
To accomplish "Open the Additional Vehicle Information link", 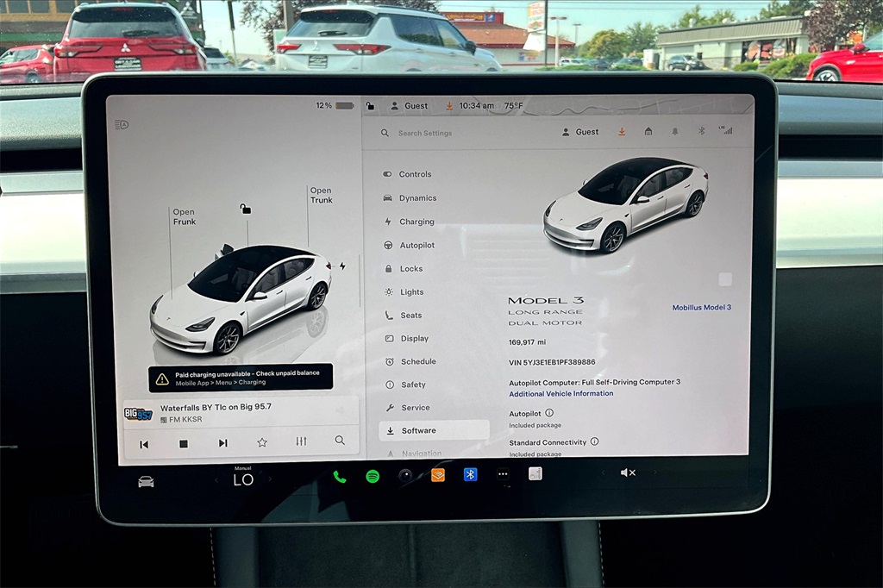I will pyautogui.click(x=560, y=394).
